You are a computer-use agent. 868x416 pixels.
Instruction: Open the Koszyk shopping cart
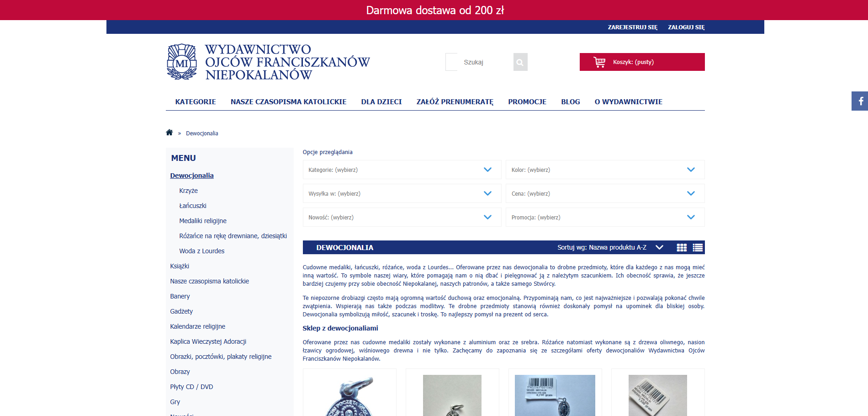[x=641, y=62]
